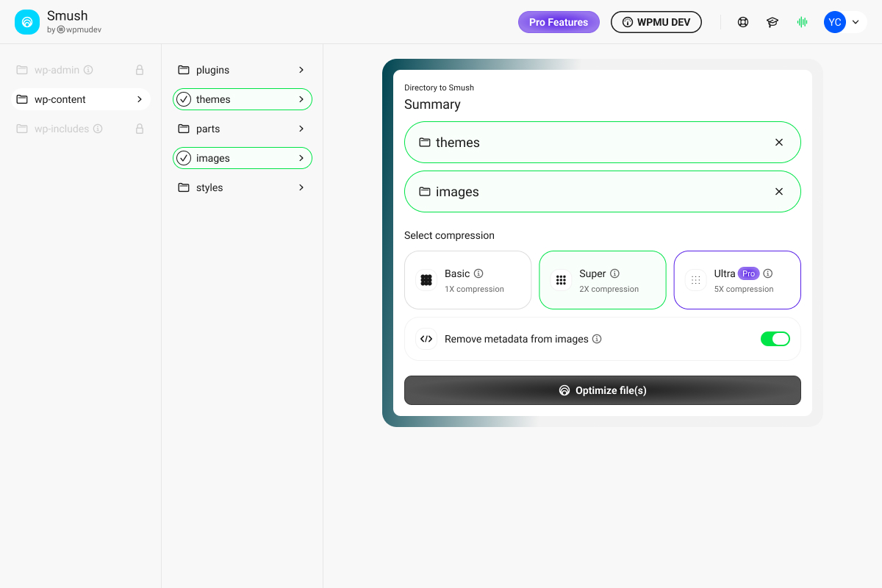This screenshot has height=588, width=882.
Task: Click the Ultra compression dots icon
Action: click(695, 280)
